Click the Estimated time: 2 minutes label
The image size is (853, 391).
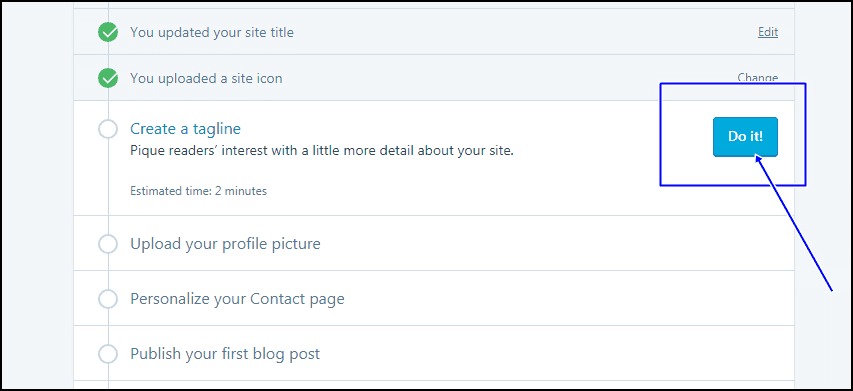[x=199, y=191]
